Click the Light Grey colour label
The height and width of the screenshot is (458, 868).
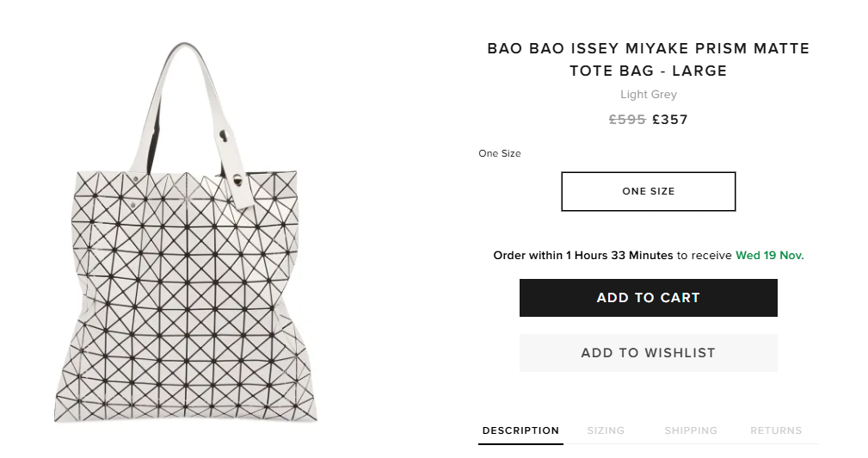[x=648, y=95]
